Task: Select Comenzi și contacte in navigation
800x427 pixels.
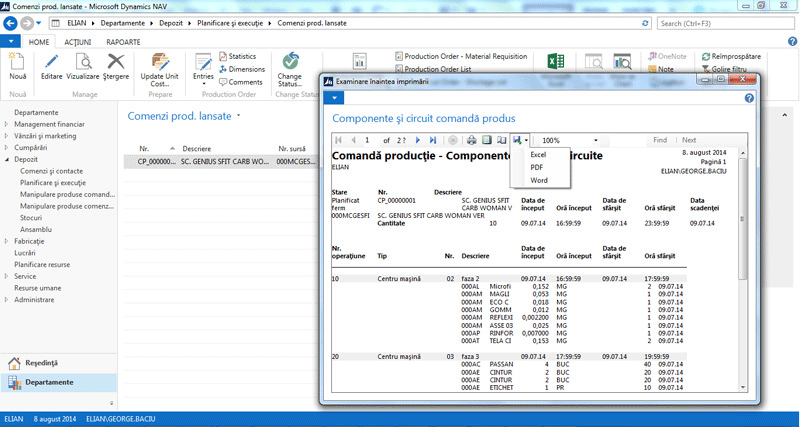Action: [x=52, y=171]
